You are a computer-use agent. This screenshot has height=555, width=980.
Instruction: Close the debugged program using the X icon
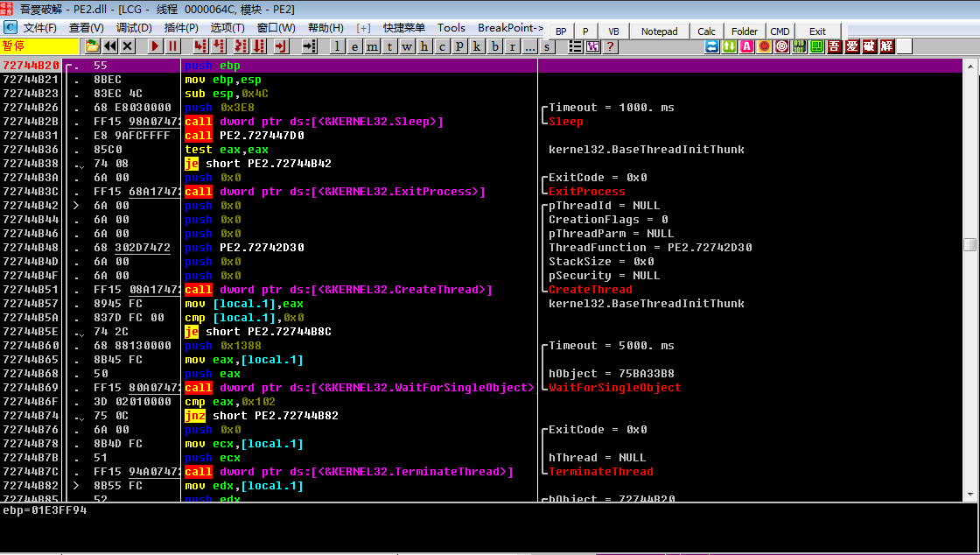pyautogui.click(x=128, y=46)
